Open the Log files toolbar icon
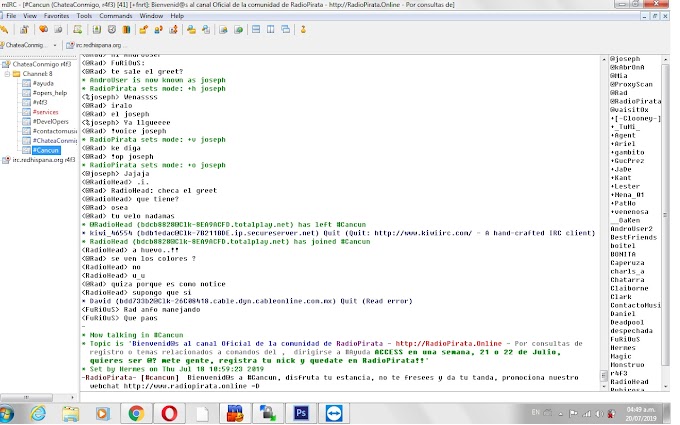Image resolution: width=680 pixels, height=425 pixels. [x=206, y=29]
